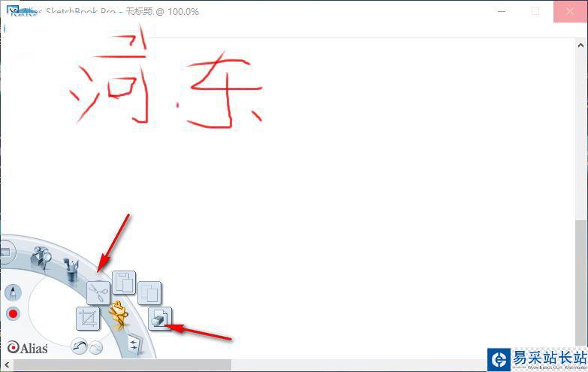Click the Undo arrow button
588x372 pixels.
(79, 346)
